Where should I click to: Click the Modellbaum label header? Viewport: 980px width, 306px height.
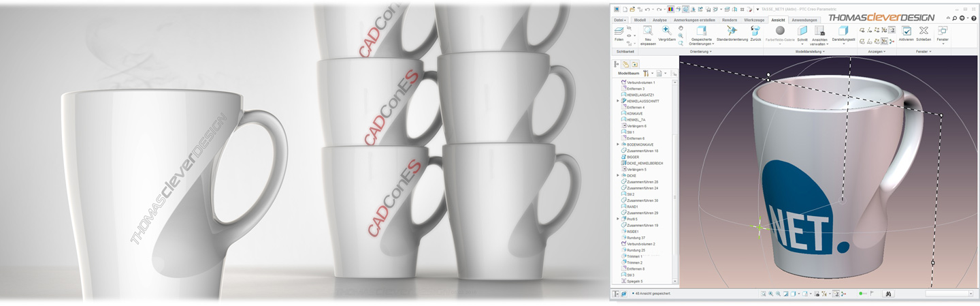pyautogui.click(x=628, y=73)
